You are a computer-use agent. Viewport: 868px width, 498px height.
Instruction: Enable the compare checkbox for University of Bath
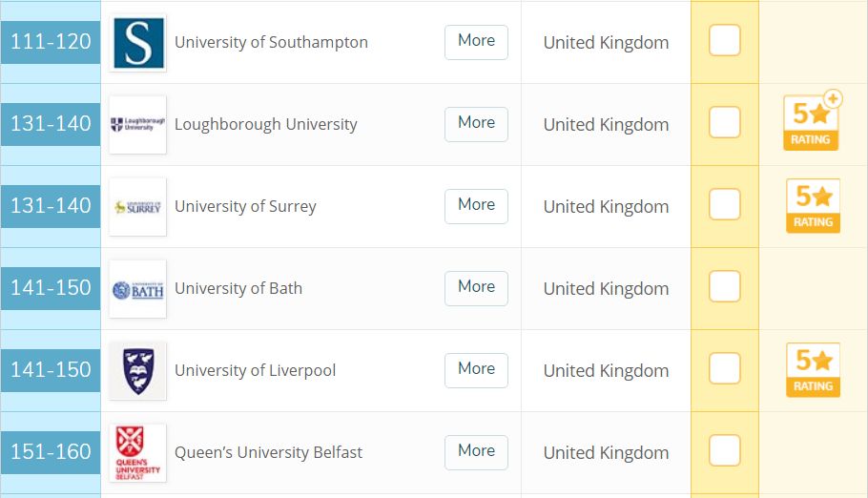tap(725, 286)
